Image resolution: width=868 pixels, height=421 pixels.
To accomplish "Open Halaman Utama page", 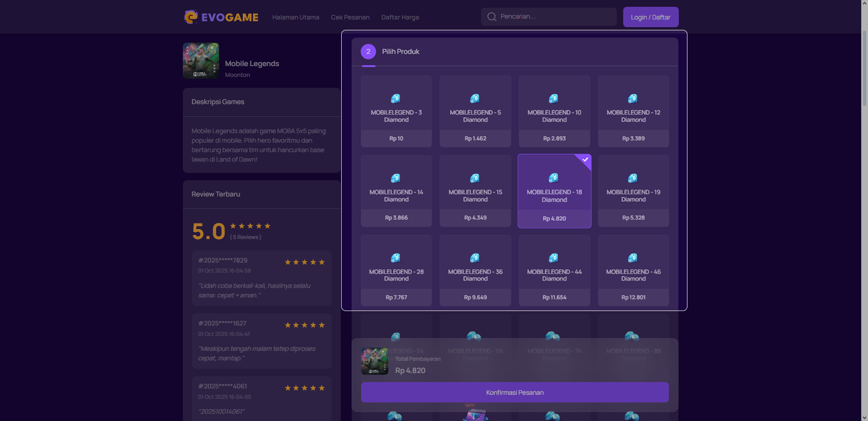I will (296, 17).
